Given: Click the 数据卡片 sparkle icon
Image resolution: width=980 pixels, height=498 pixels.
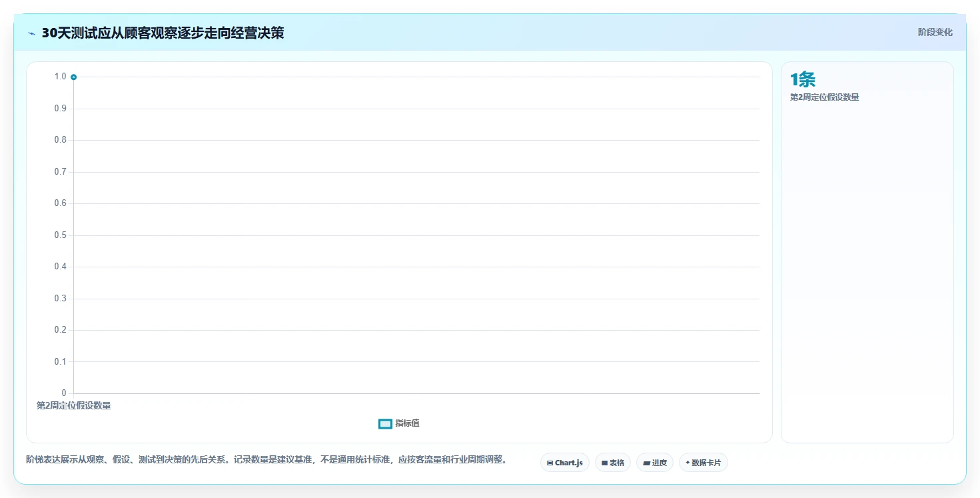Looking at the screenshot, I should 688,462.
